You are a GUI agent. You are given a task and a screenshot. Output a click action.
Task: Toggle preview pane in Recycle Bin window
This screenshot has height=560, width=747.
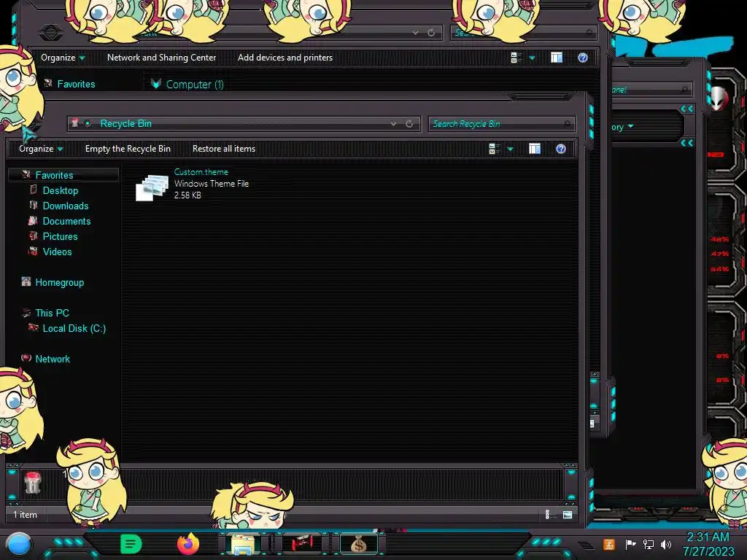click(535, 149)
